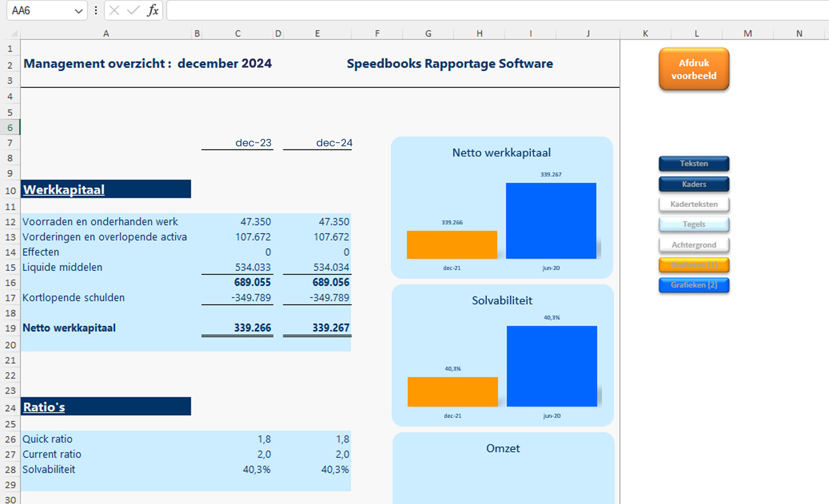Screen dimensions: 829x504
Task: Click the orange Grafieken (1) button
Action: point(694,265)
